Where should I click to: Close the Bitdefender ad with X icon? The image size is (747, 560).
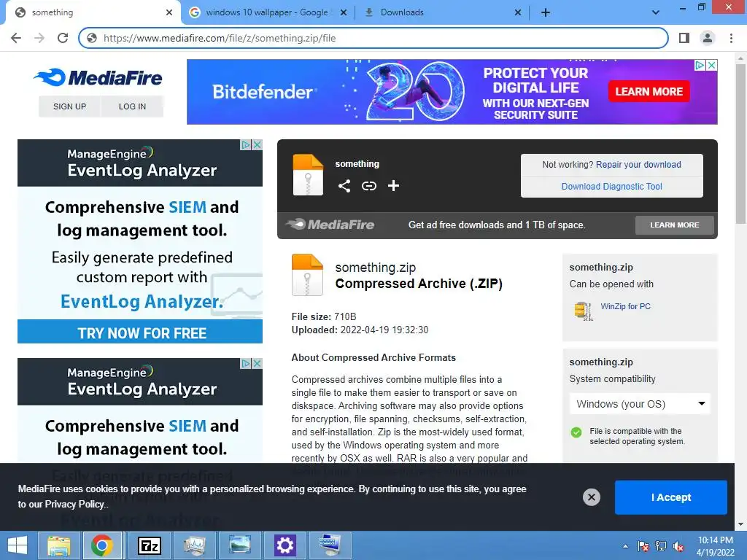click(711, 65)
